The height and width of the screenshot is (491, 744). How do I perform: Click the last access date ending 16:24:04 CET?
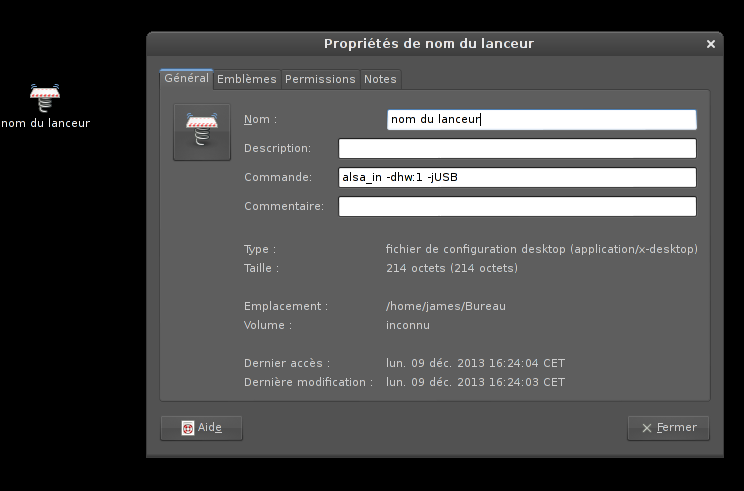[x=475, y=363]
